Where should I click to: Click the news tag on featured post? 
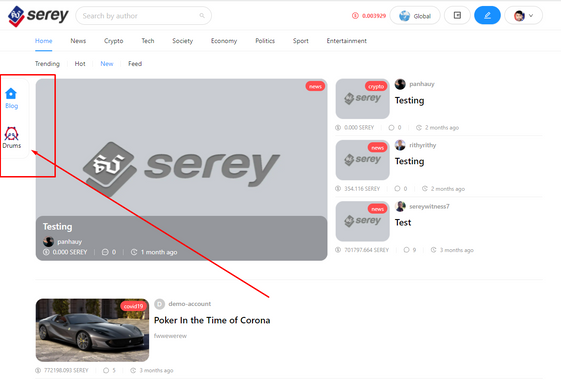tap(315, 86)
